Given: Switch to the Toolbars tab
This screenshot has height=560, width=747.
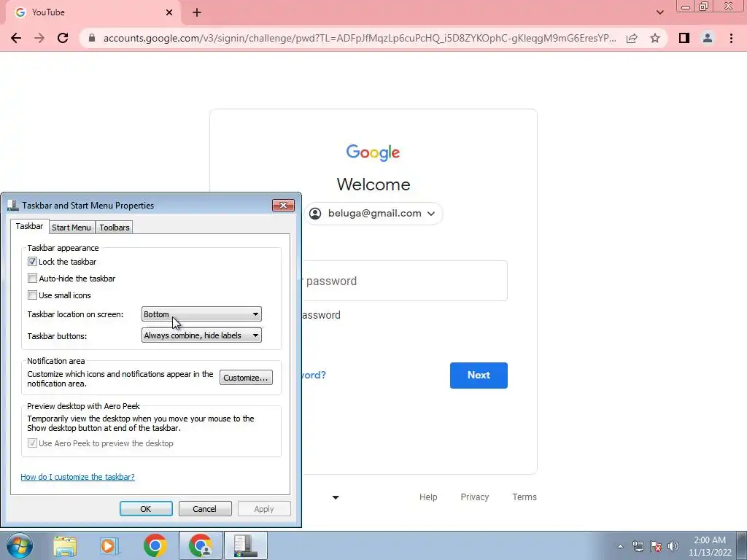Looking at the screenshot, I should [x=115, y=227].
